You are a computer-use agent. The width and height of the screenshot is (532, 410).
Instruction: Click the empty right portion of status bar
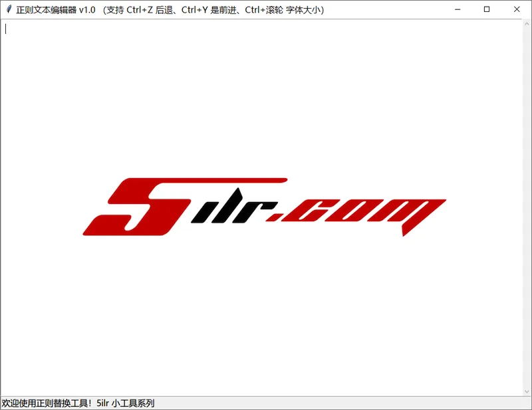point(366,403)
